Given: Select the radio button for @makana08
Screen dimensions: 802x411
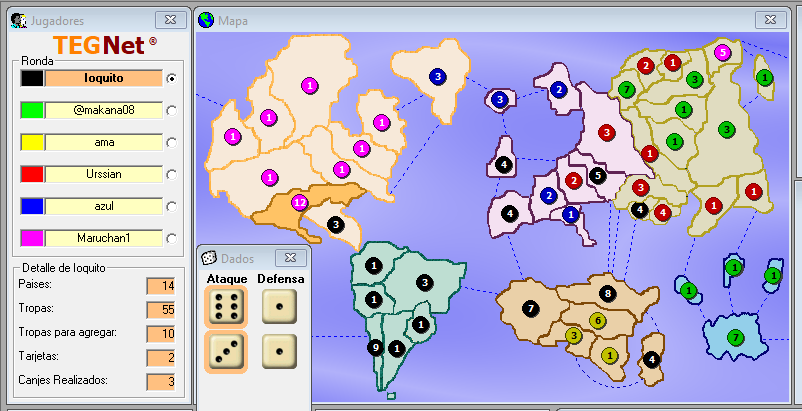Looking at the screenshot, I should (x=172, y=110).
